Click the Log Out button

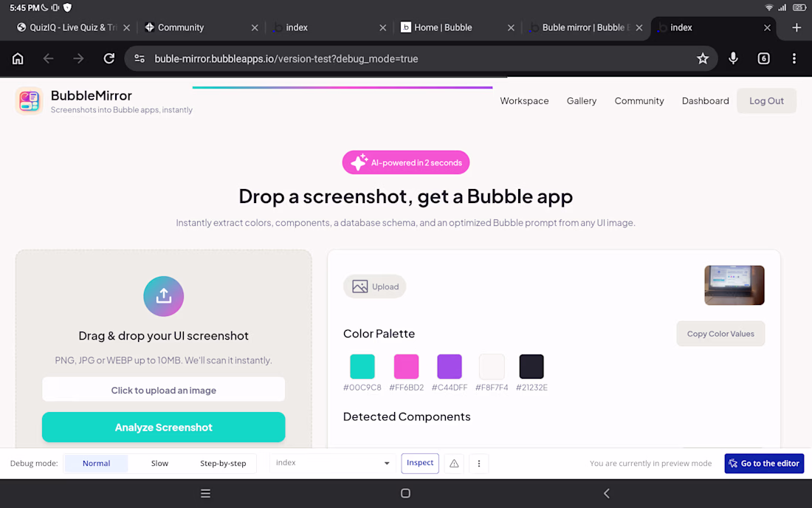[x=766, y=101]
